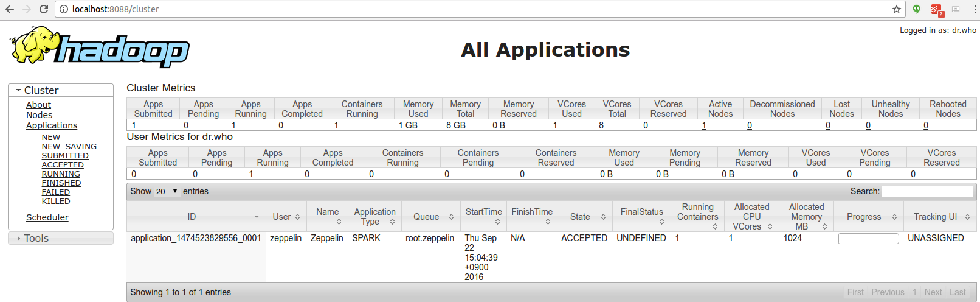The height and width of the screenshot is (302, 980).
Task: Sort applications by the State column
Action: pos(587,217)
